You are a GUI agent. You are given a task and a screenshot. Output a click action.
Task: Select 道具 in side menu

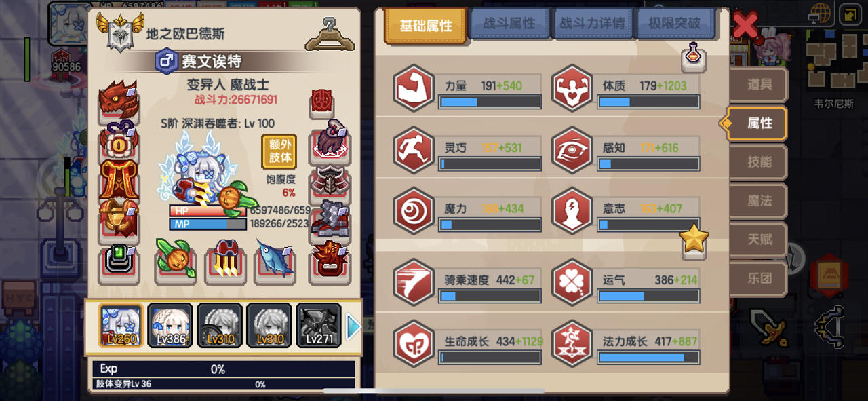[759, 85]
